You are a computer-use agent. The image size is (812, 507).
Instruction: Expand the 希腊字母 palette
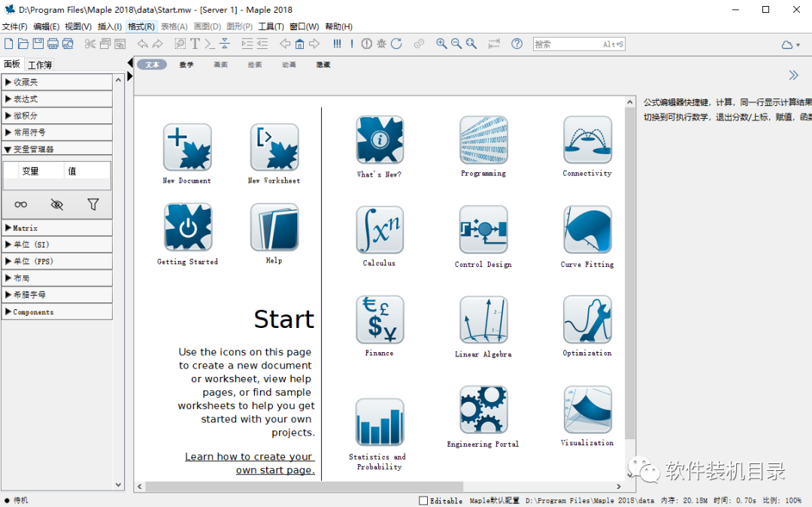click(x=57, y=295)
